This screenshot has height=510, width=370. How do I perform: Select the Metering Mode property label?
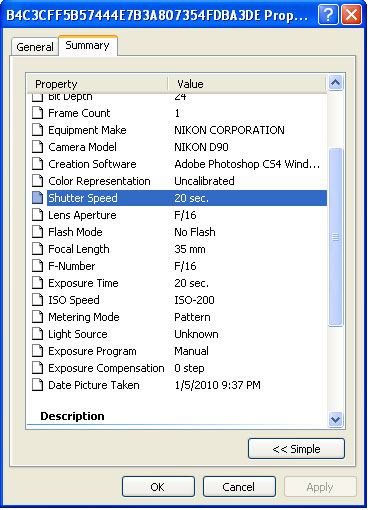[84, 317]
